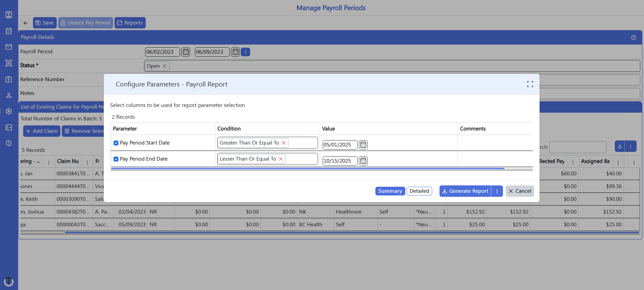This screenshot has width=644, height=290.
Task: Open calendar picker for payroll end date 06/09/2023
Action: [x=235, y=52]
